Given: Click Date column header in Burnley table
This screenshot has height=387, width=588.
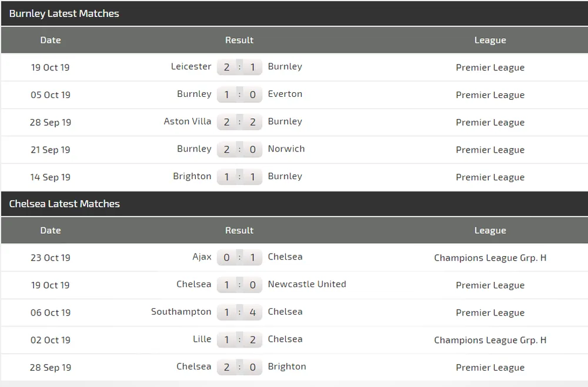Looking at the screenshot, I should click(x=50, y=40).
